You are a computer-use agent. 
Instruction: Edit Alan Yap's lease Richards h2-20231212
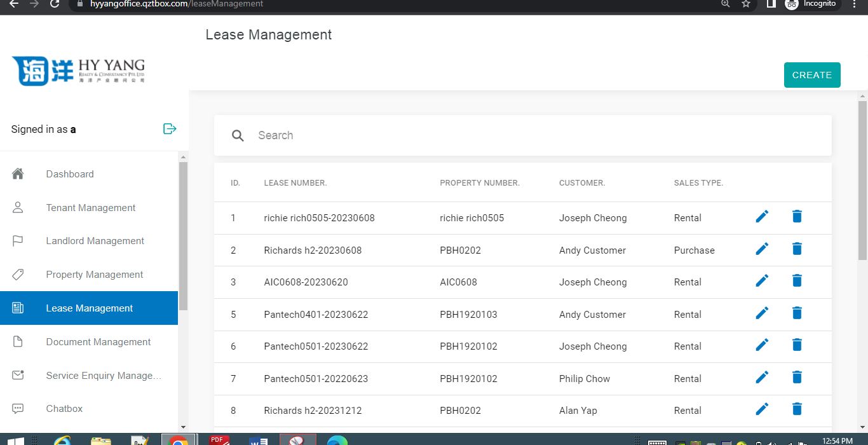pyautogui.click(x=762, y=409)
